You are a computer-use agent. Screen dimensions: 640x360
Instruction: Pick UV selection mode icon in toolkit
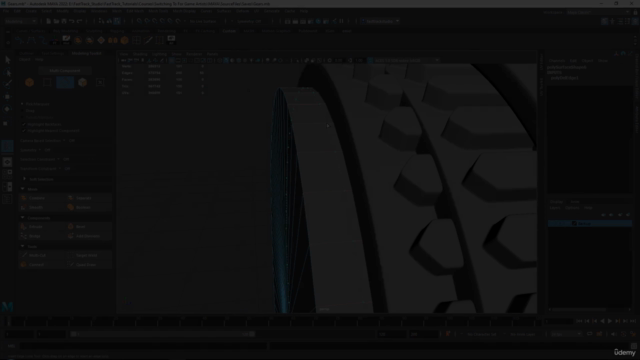[x=100, y=82]
